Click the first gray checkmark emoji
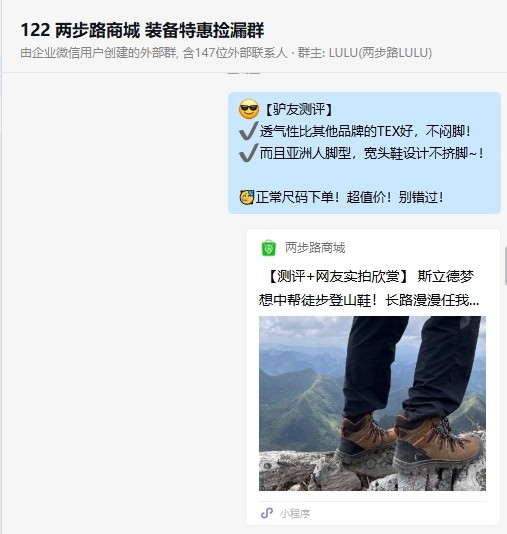This screenshot has width=507, height=534. pyautogui.click(x=249, y=131)
